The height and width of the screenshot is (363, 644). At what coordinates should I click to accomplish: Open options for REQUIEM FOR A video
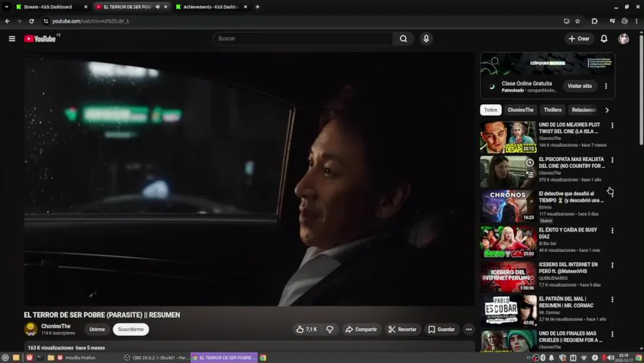612,334
